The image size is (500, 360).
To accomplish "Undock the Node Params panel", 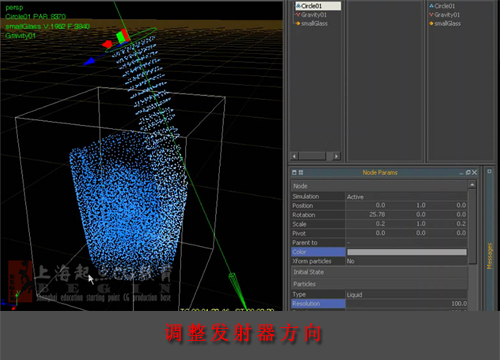I will (x=468, y=172).
